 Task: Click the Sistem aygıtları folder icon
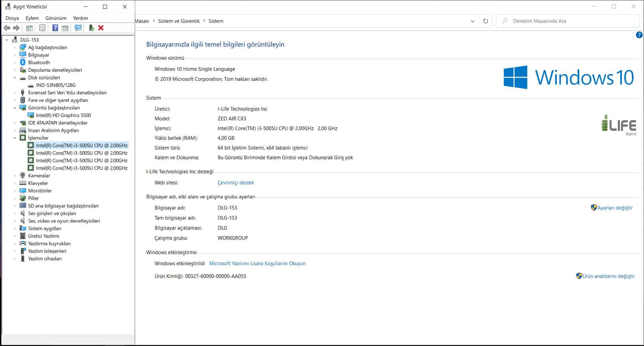(22, 228)
